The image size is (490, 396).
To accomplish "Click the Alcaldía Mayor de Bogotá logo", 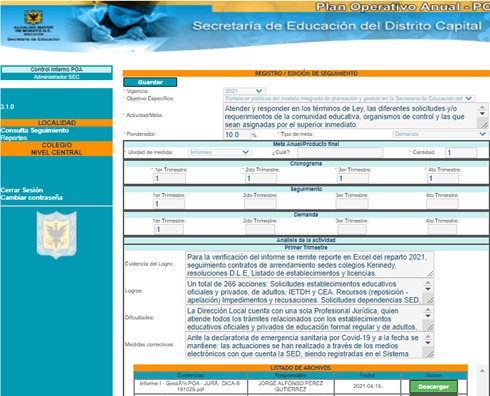I will point(33,26).
